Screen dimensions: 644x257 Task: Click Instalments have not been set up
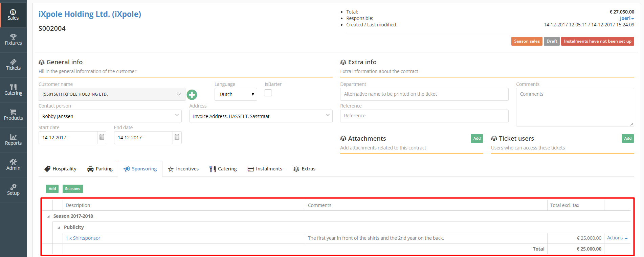click(598, 41)
